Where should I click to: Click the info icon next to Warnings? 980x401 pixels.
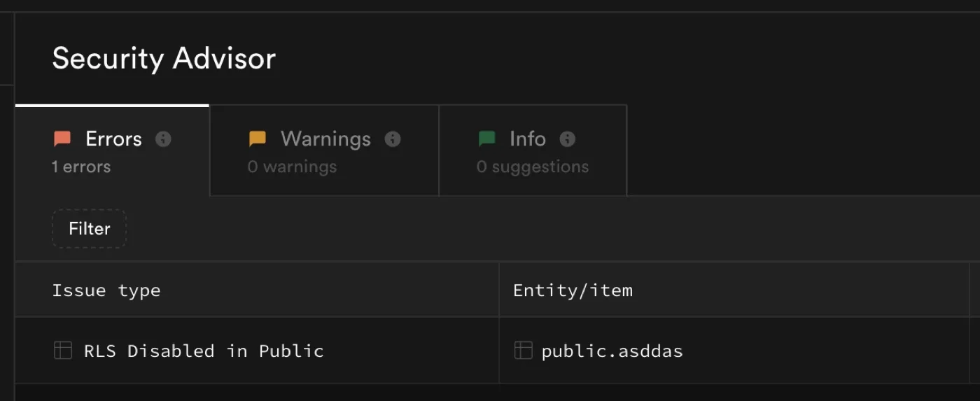(x=393, y=139)
